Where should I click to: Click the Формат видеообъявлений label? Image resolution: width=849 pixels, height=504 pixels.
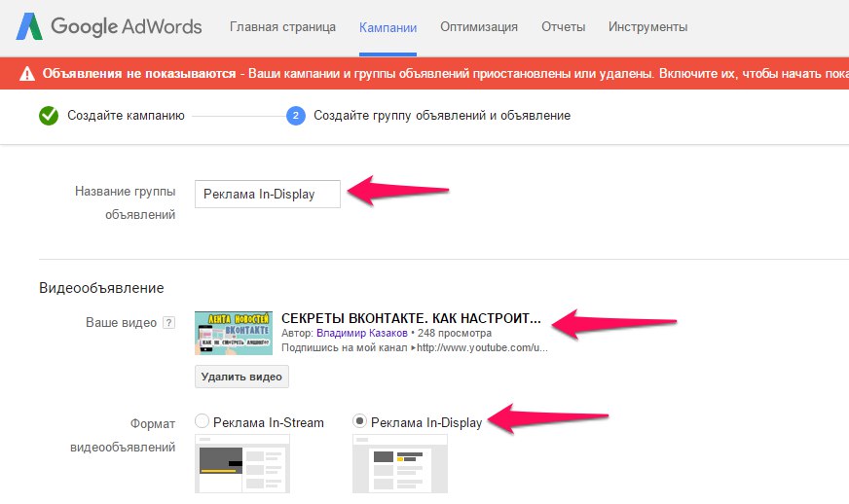click(x=123, y=435)
